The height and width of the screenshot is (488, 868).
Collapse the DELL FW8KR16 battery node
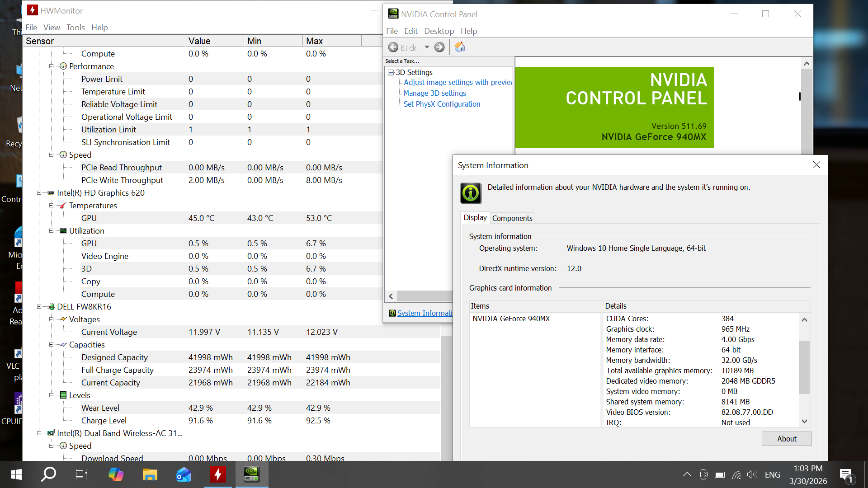(x=39, y=307)
